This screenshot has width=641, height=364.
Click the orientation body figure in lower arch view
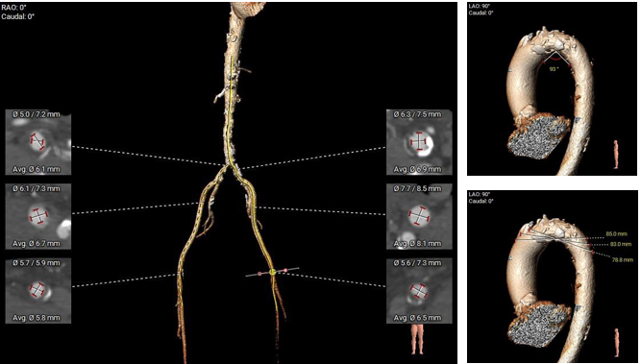616,337
